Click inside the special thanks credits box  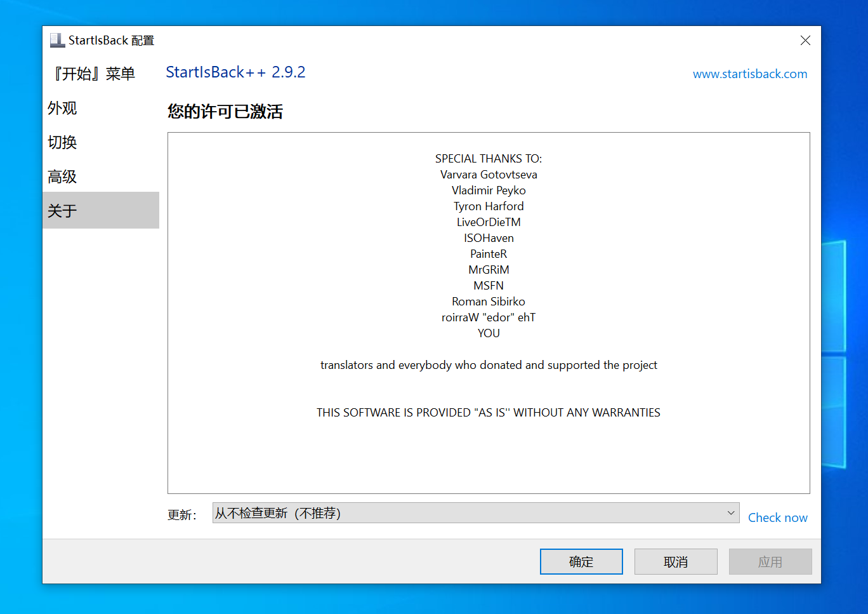click(489, 311)
